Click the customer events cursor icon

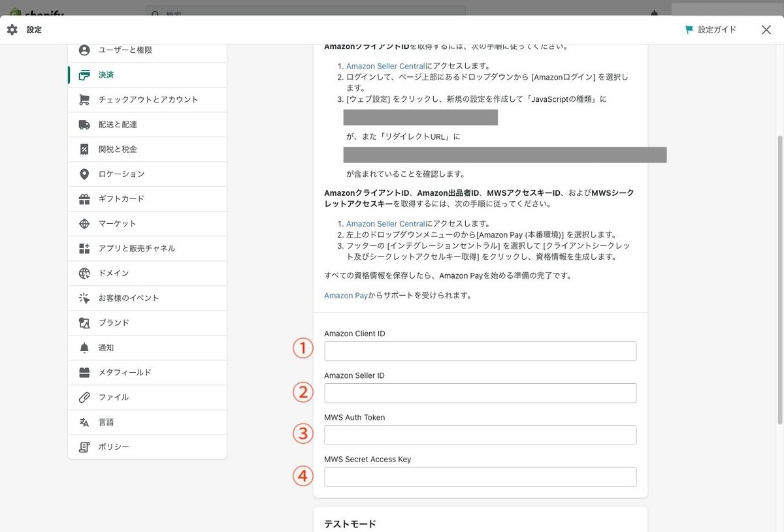84,298
